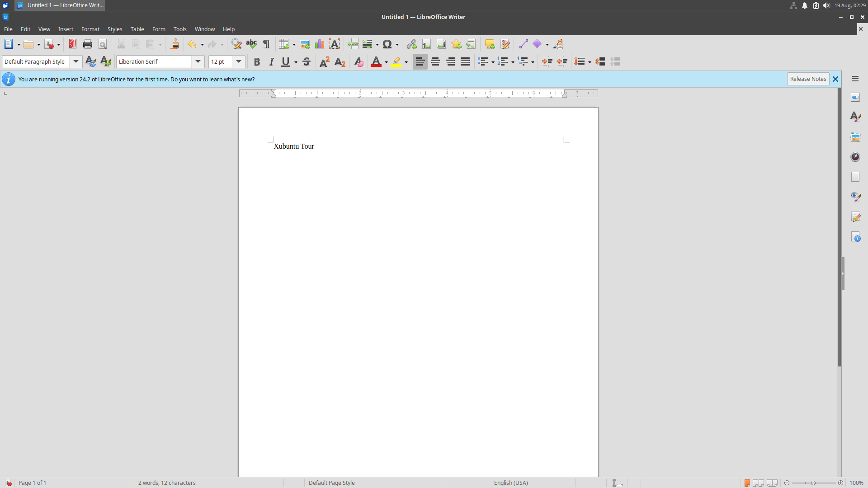Toggle Center Horizontally alignment
The image size is (868, 488).
pos(435,62)
